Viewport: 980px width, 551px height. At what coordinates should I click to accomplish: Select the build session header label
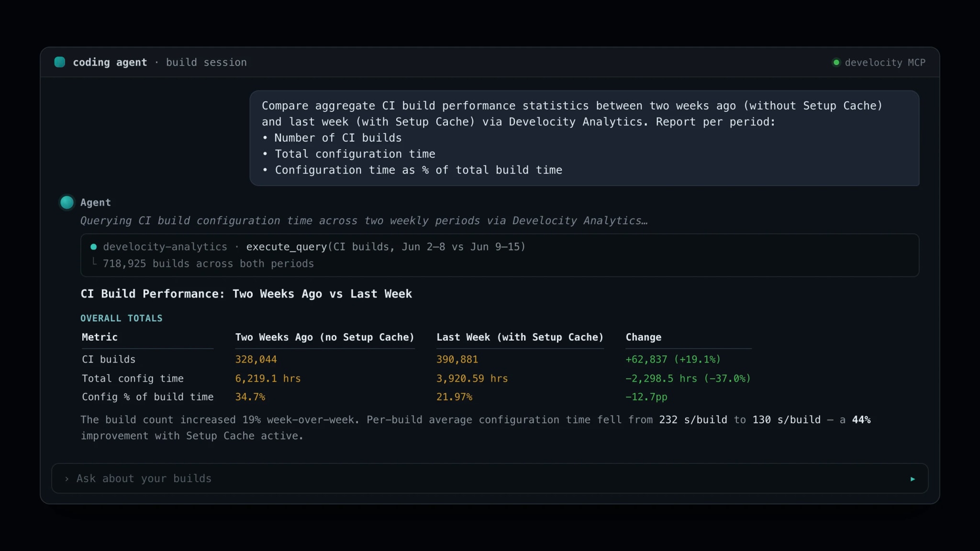click(206, 63)
